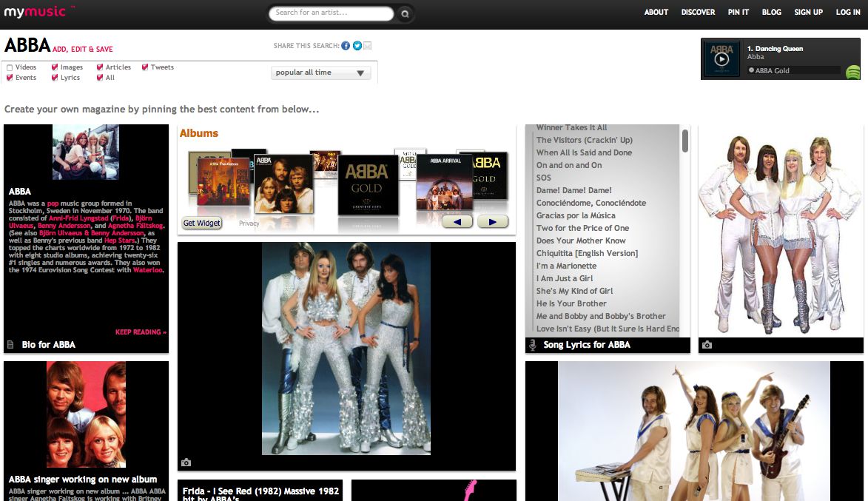The image size is (868, 501).
Task: Open lyrics for When All Is Said and Done
Action: pos(584,152)
